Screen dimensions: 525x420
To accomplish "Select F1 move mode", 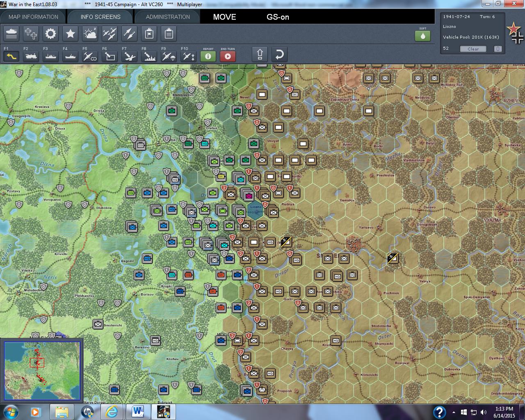I will 11,56.
